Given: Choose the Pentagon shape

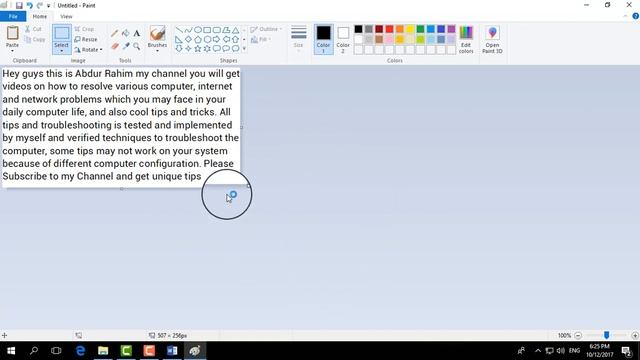Looking at the screenshot, I should (198, 39).
